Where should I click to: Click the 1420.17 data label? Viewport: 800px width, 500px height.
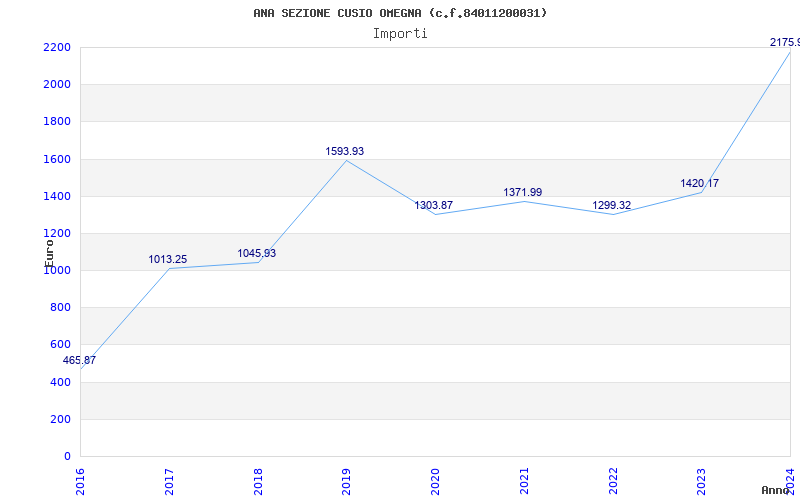coord(699,183)
